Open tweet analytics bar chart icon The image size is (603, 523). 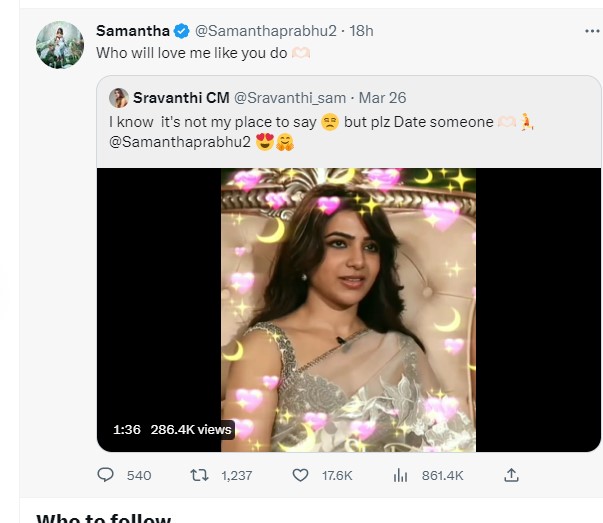click(401, 475)
